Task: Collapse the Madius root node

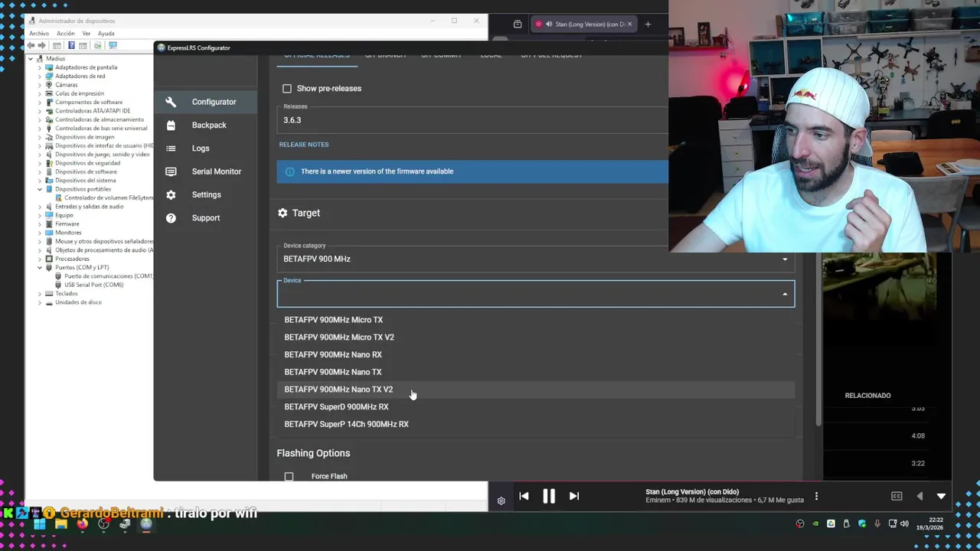Action: [x=31, y=59]
